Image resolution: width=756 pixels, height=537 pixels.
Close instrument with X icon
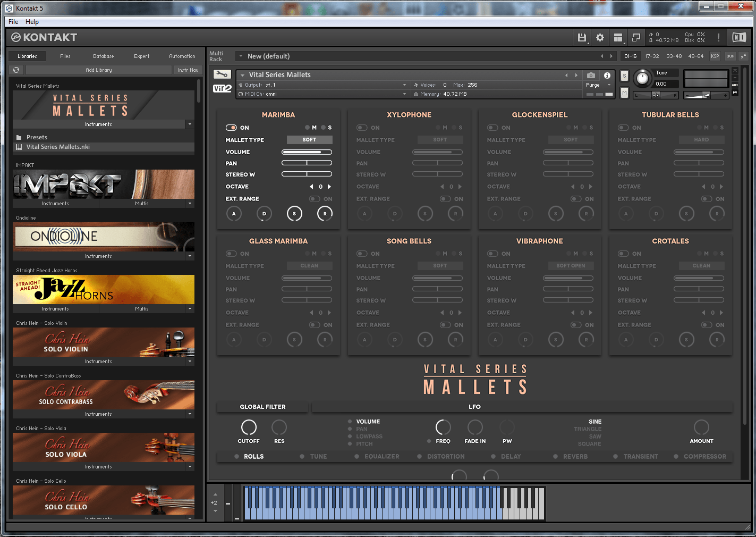coord(735,71)
